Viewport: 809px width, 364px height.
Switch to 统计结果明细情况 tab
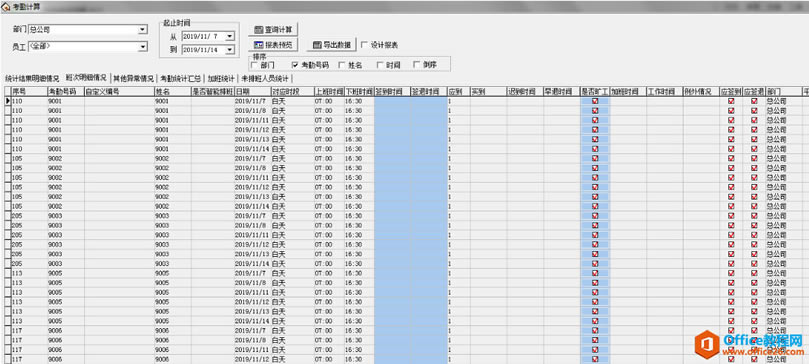click(x=32, y=79)
